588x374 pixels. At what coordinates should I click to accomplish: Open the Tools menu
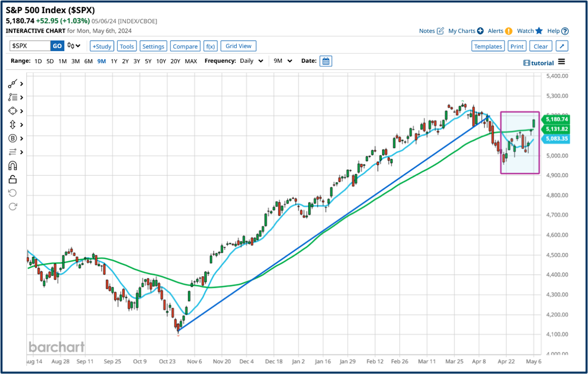tap(127, 46)
